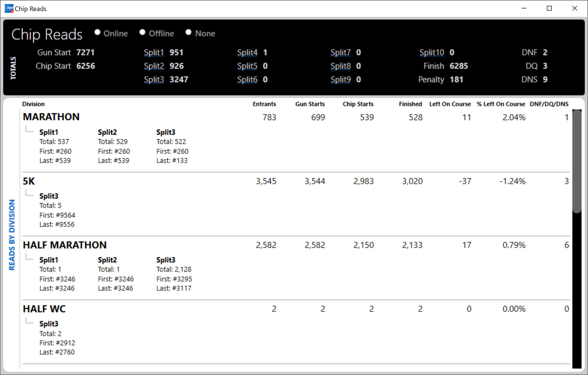This screenshot has width=588, height=375.
Task: Click the Marathon finished value 528
Action: point(416,117)
